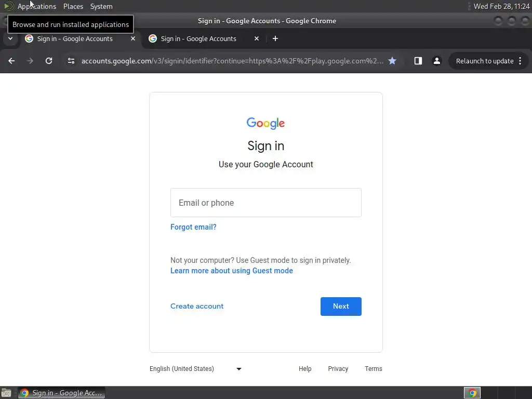The image size is (532, 399).
Task: Expand the English (United States) language dropdown
Action: (195, 369)
